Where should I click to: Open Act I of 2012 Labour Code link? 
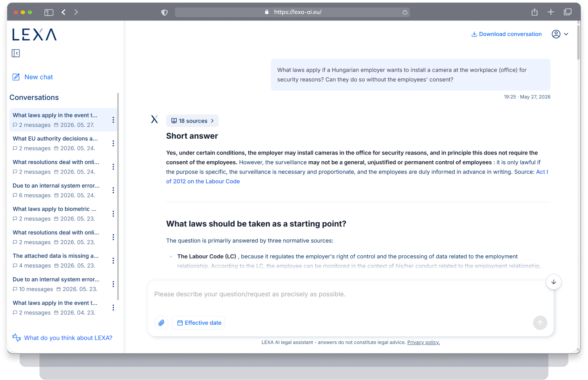coord(357,177)
